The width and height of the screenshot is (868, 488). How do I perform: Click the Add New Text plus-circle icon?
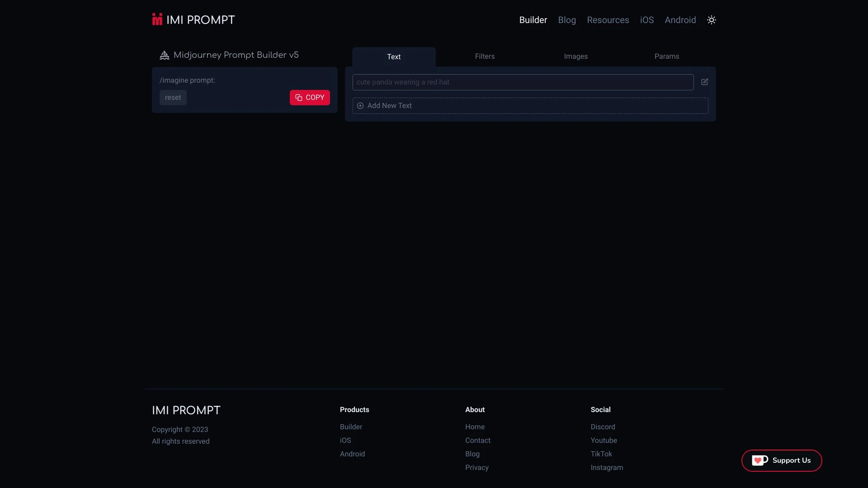(360, 105)
